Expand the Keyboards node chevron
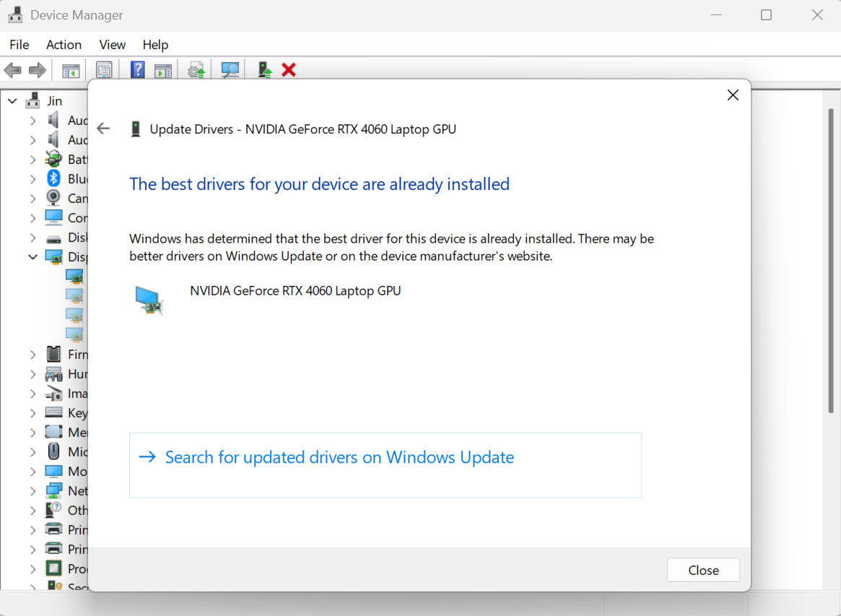 tap(33, 413)
